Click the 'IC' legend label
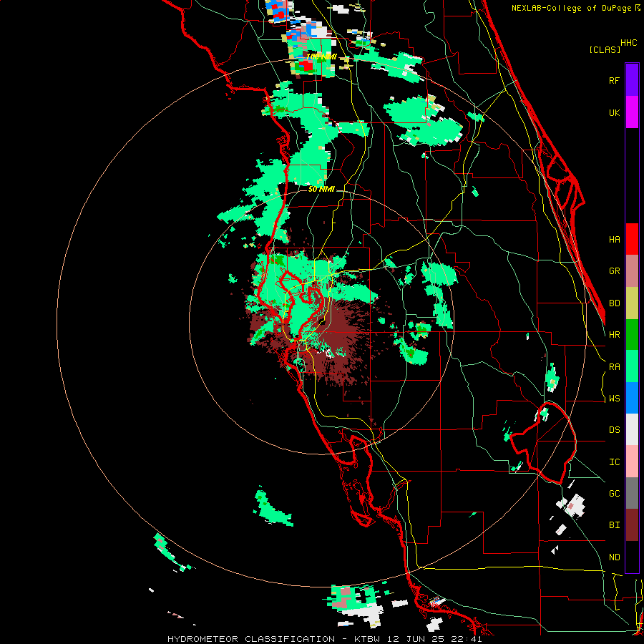 pos(614,462)
